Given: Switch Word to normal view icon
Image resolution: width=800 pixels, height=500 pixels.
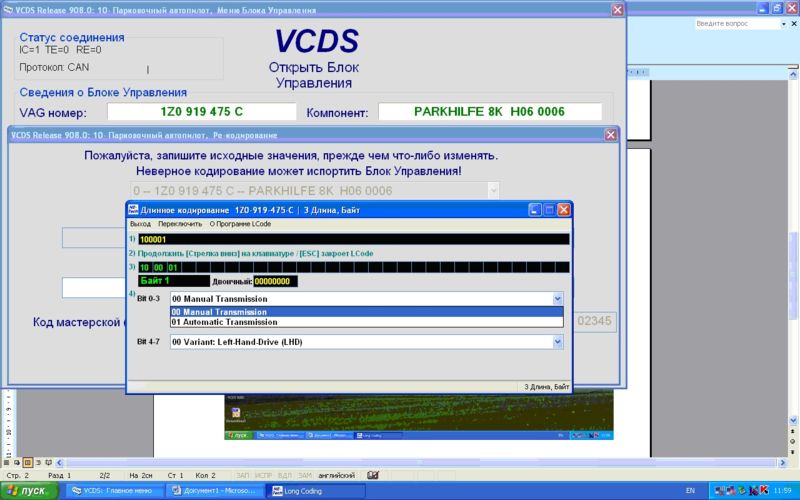Looking at the screenshot, I should click(x=7, y=463).
